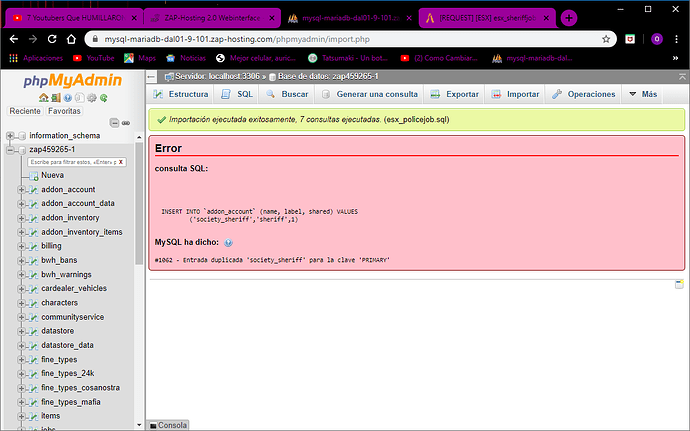Open the Chrome three-dot menu
Screen dimensions: 690x431
click(x=676, y=39)
